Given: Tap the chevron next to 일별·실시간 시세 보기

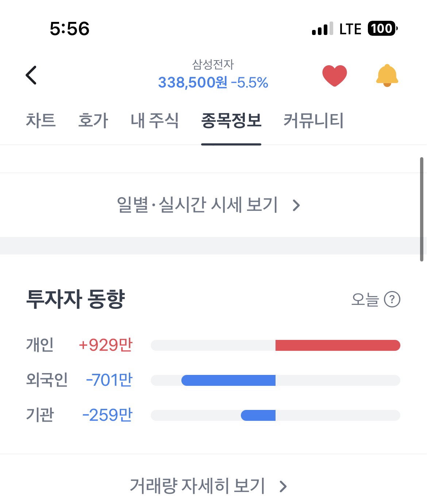Looking at the screenshot, I should (296, 205).
